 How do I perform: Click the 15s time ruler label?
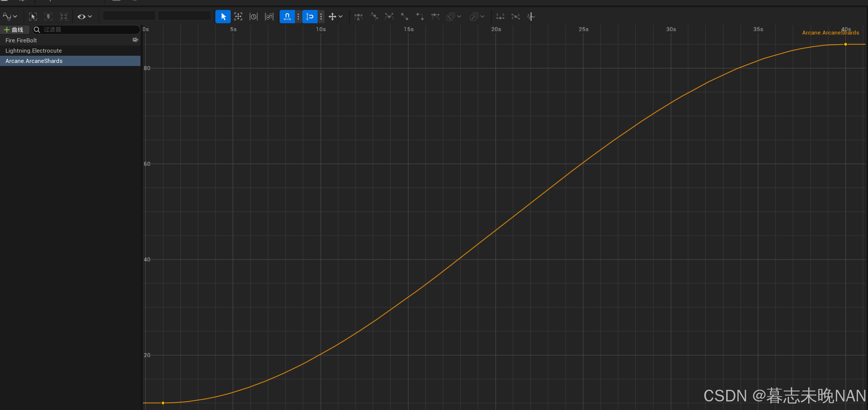click(409, 29)
